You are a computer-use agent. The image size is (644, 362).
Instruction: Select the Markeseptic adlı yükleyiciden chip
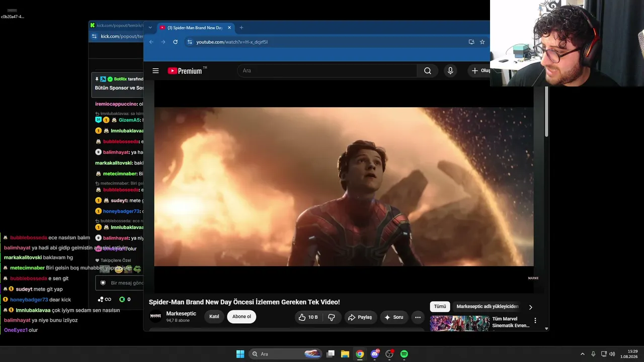488,307
